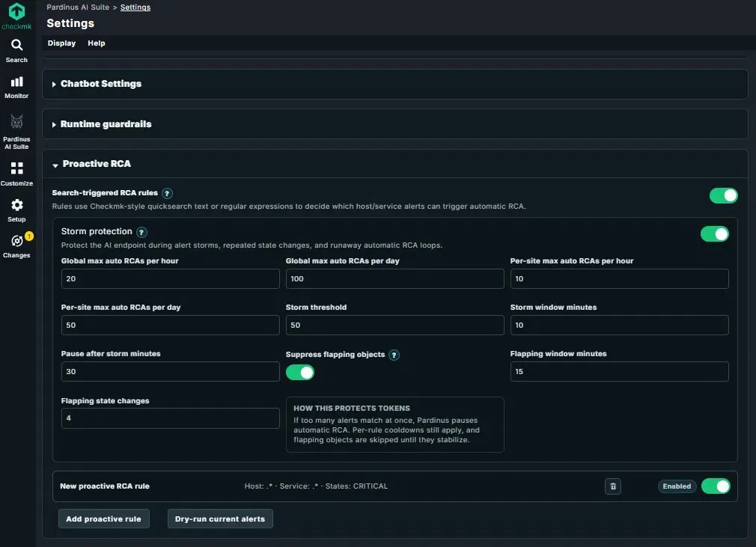Focus Per-site max auto RCAs per day field
This screenshot has height=547, width=756.
[170, 325]
